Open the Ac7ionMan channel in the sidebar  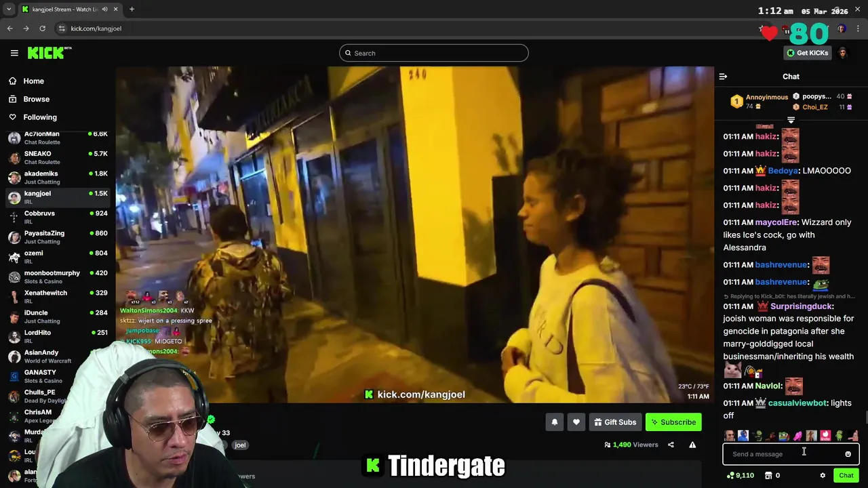[57, 138]
